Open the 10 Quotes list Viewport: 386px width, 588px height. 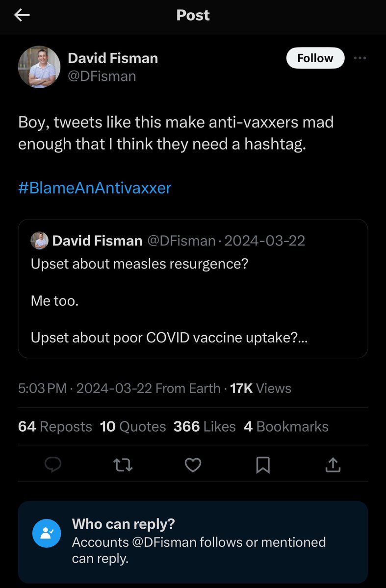pos(132,426)
